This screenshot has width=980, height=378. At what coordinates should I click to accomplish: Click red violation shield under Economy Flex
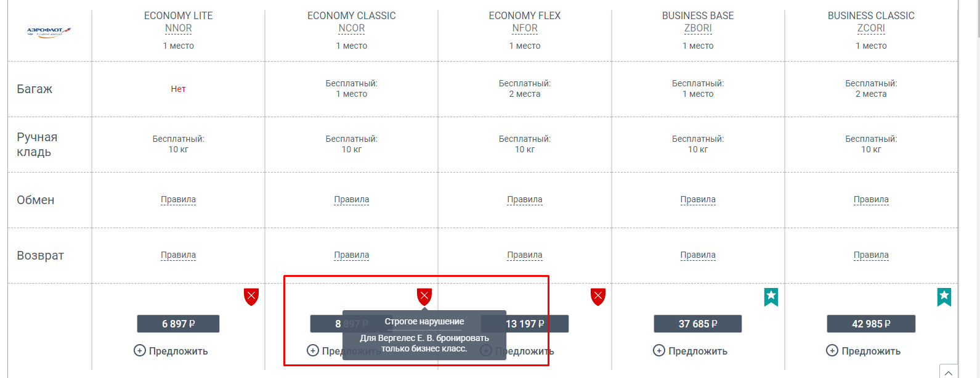pyautogui.click(x=598, y=297)
